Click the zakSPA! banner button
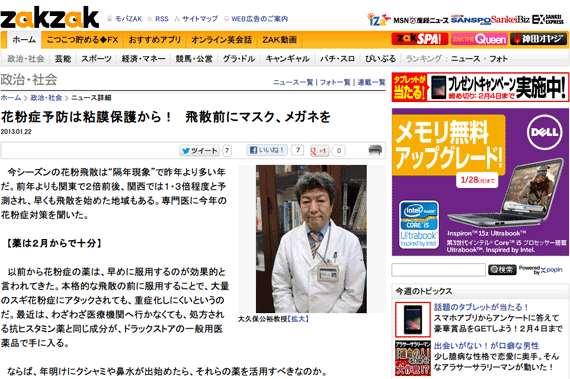 (420, 39)
